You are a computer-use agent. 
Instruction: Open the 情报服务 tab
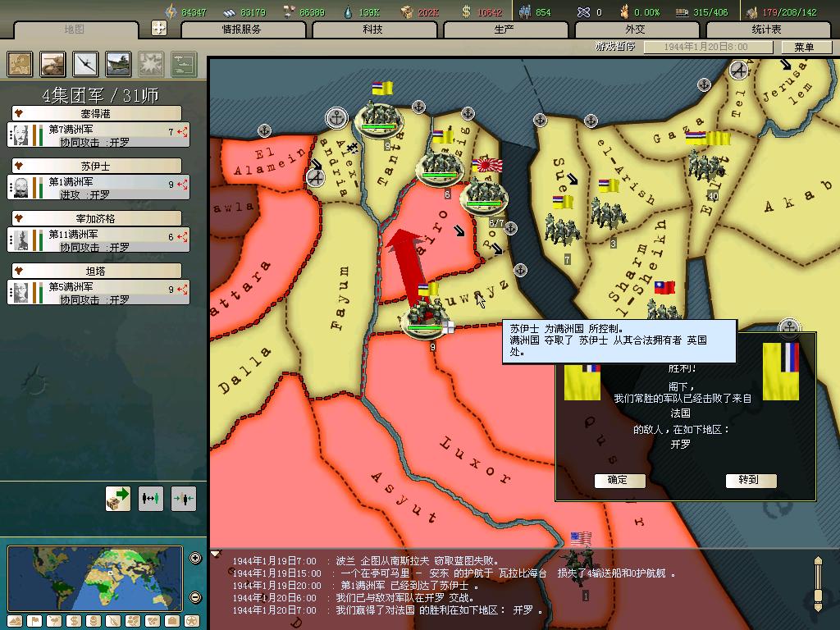coord(243,30)
